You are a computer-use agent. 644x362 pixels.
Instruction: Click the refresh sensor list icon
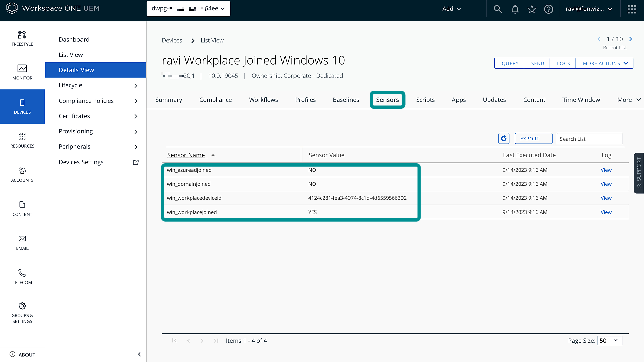pos(504,138)
